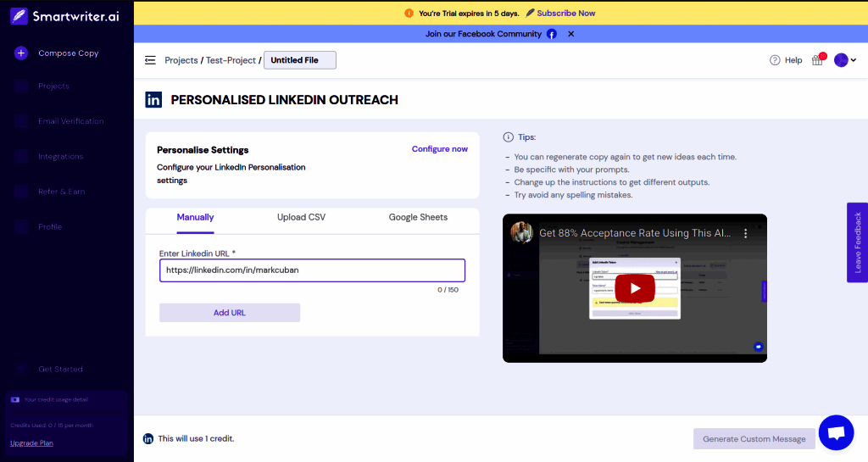Image resolution: width=868 pixels, height=462 pixels.
Task: Click the Configure now link
Action: 440,149
